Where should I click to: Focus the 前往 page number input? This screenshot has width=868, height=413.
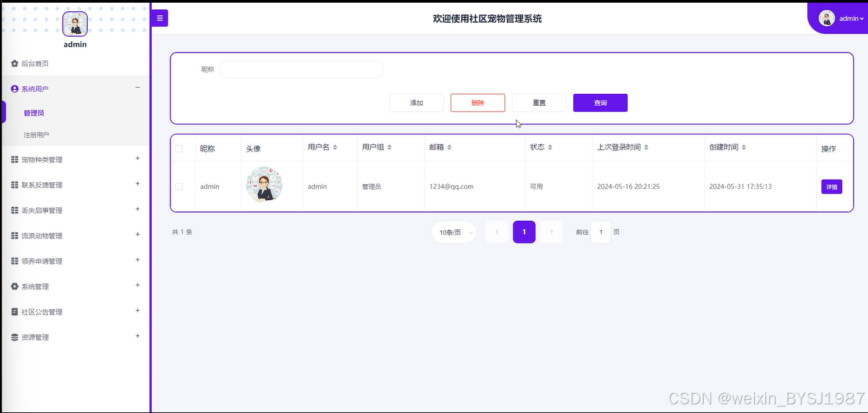[x=601, y=232]
